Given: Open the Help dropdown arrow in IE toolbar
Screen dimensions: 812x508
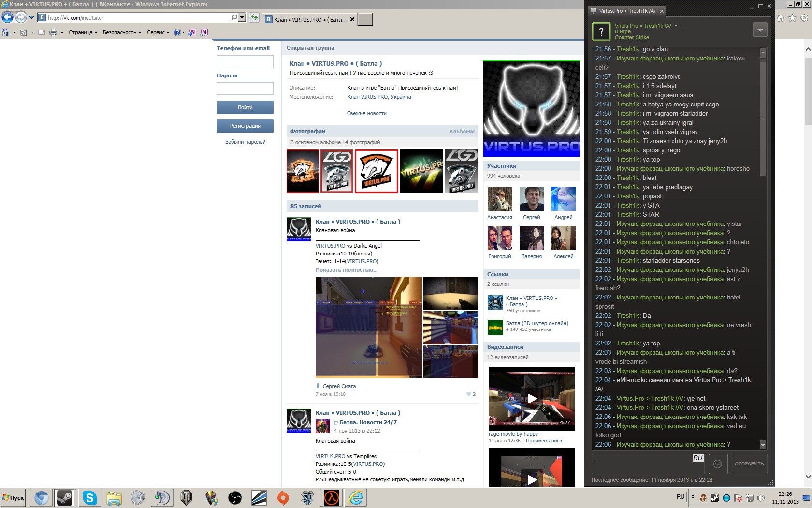Looking at the screenshot, I should (x=184, y=33).
